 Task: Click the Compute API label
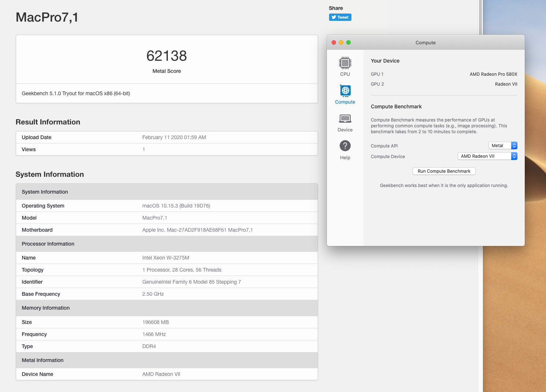[384, 146]
